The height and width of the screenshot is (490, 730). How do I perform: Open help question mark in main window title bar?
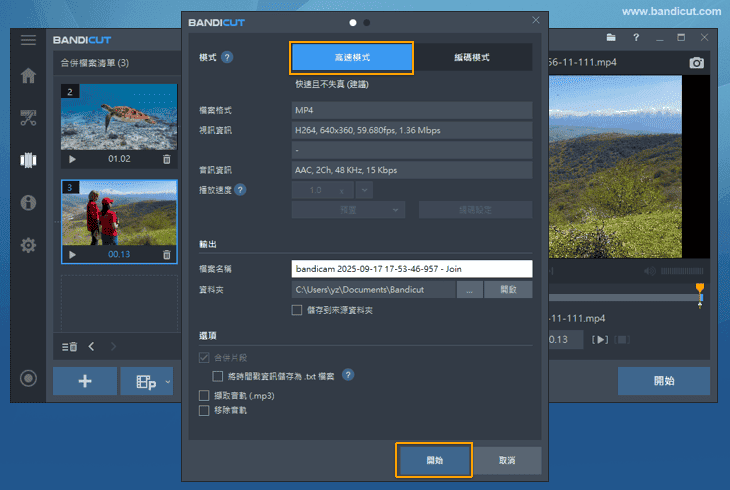click(x=636, y=37)
